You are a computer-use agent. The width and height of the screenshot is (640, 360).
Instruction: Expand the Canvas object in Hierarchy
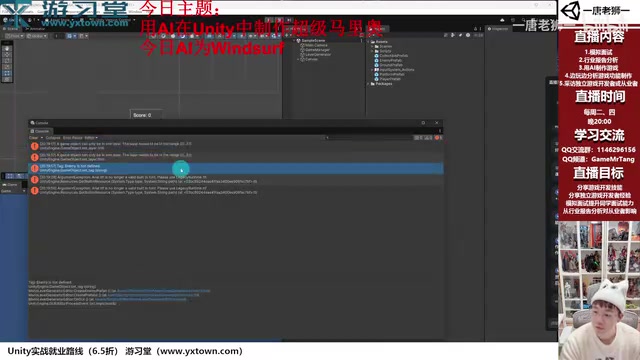pos(299,59)
